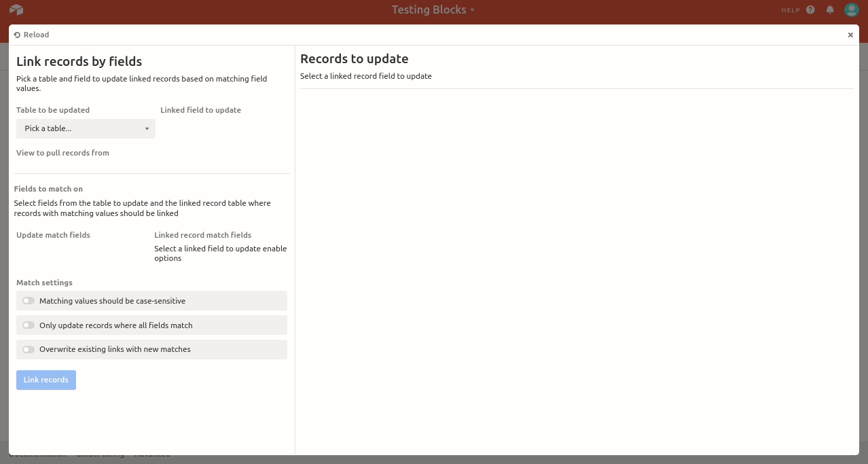Viewport: 868px width, 464px height.
Task: Click the Reload circular arrow icon
Action: click(17, 35)
